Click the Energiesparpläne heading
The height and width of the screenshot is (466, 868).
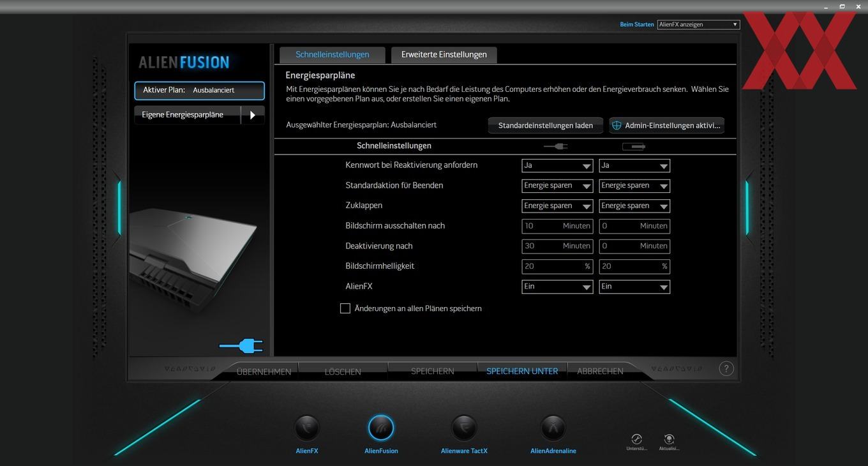[320, 75]
